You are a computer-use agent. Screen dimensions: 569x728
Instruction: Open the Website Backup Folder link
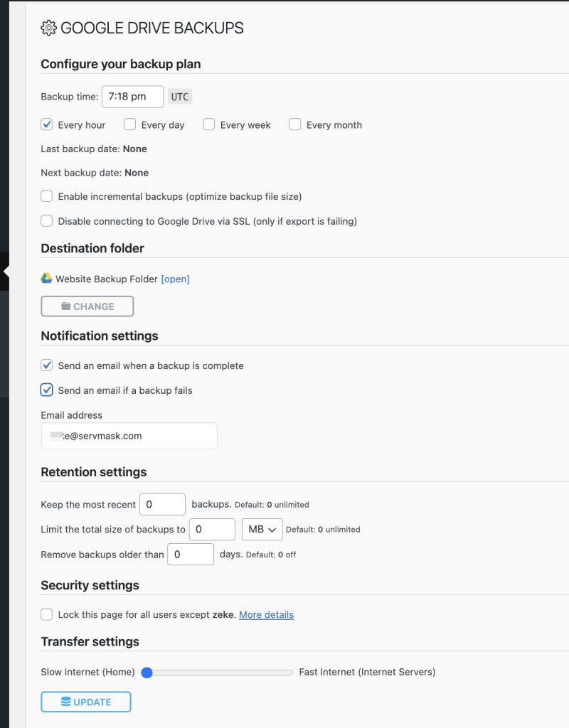click(x=175, y=279)
